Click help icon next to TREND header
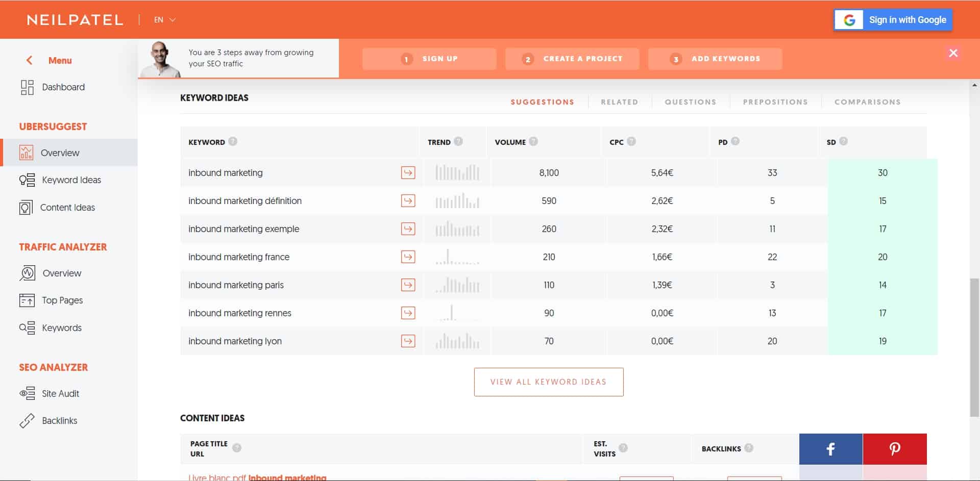This screenshot has width=980, height=481. click(458, 141)
